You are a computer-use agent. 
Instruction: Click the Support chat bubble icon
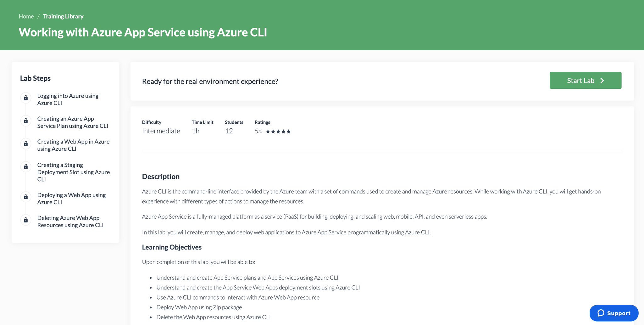coord(601,313)
